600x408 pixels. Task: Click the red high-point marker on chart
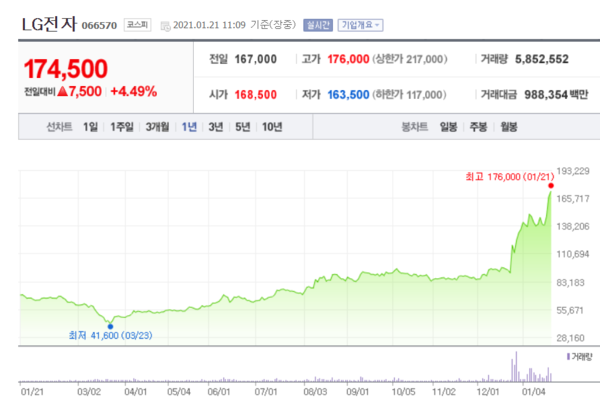coord(551,186)
